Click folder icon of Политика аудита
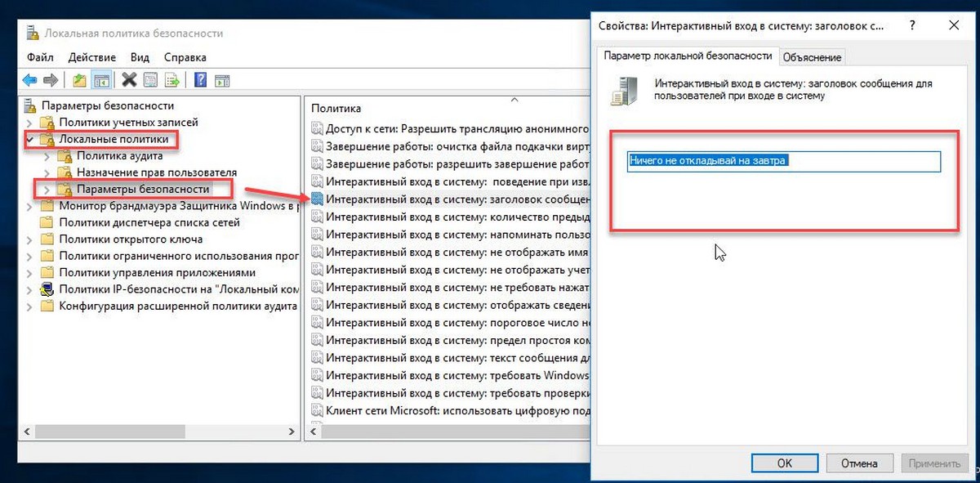The height and width of the screenshot is (483, 980). tap(64, 155)
